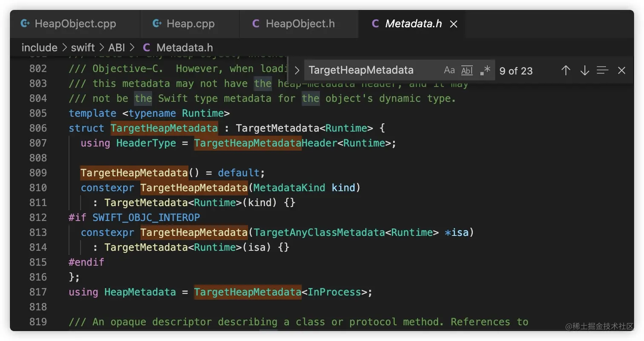
Task: Close the find widget
Action: tap(621, 70)
